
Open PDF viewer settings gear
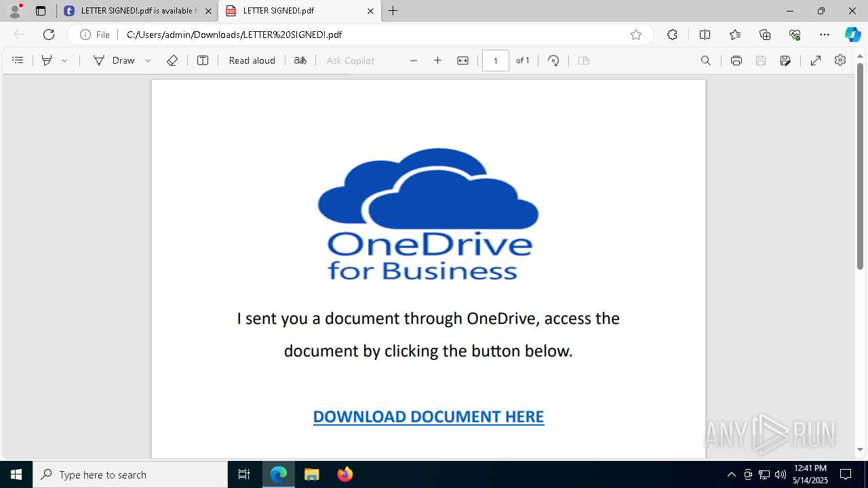(x=840, y=60)
